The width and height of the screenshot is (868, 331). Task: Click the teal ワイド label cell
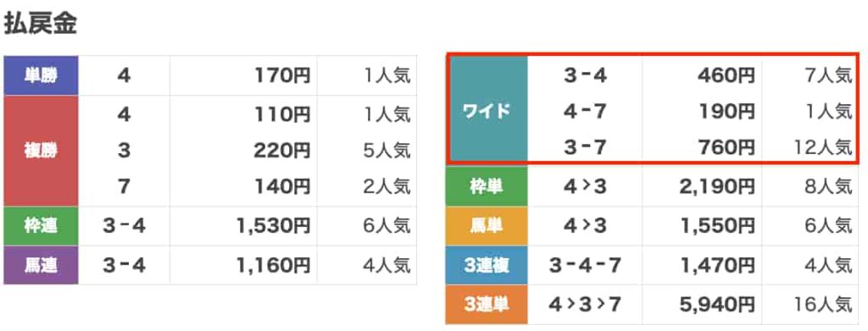[x=487, y=111]
